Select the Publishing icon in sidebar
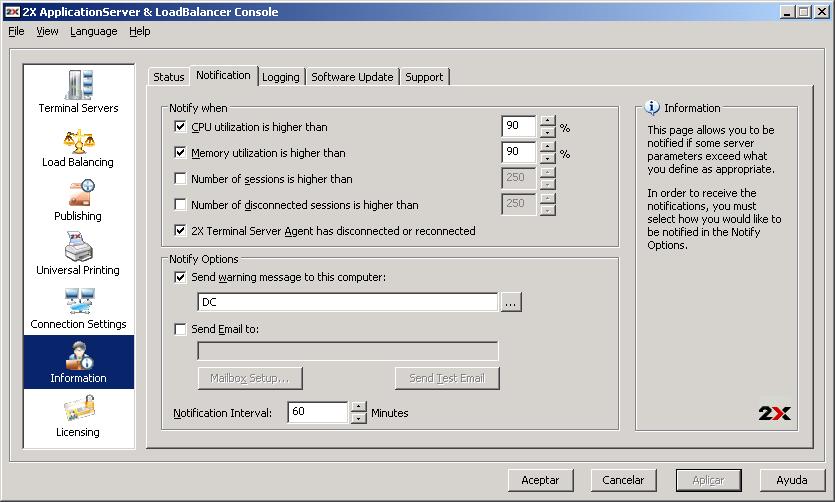The height and width of the screenshot is (502, 835). [x=81, y=193]
